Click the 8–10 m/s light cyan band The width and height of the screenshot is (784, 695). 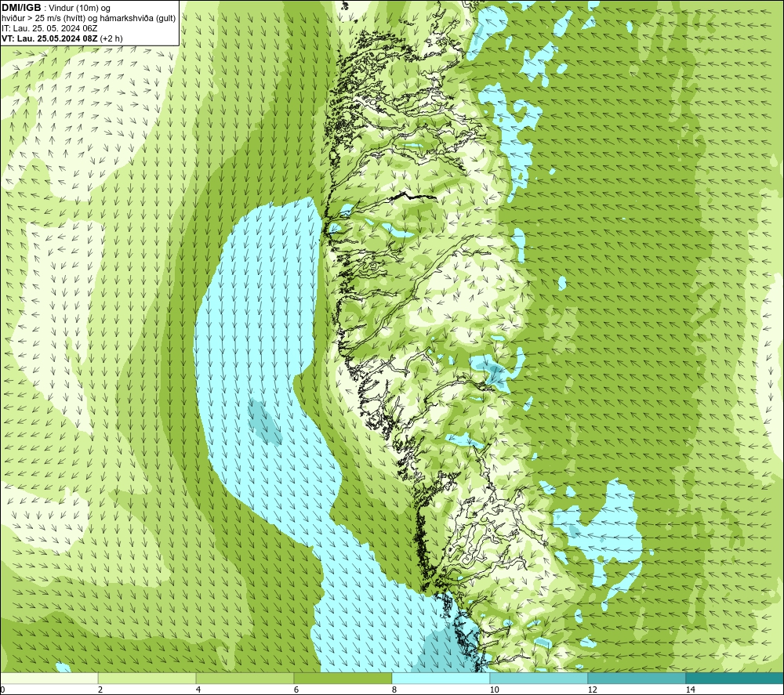441,678
